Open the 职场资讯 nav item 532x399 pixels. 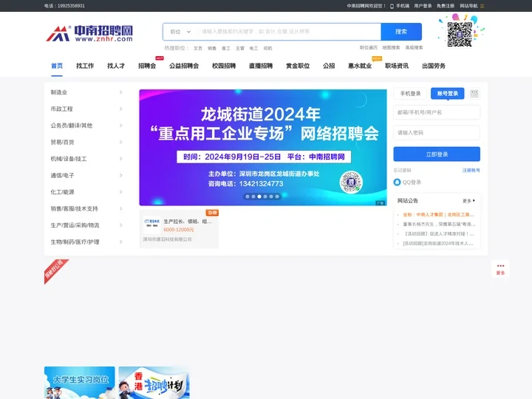click(x=397, y=66)
